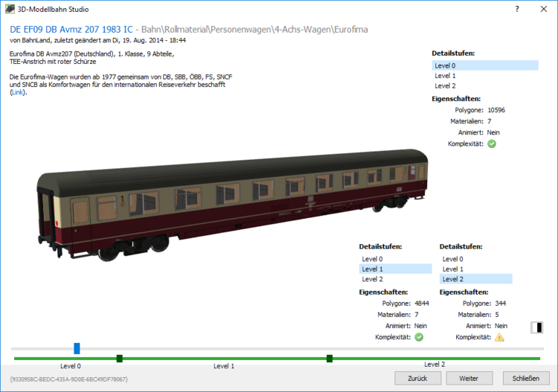Viewport: 558px width, 392px height.
Task: Select Level 2 in middle Detailstufen list
Action: [x=395, y=279]
